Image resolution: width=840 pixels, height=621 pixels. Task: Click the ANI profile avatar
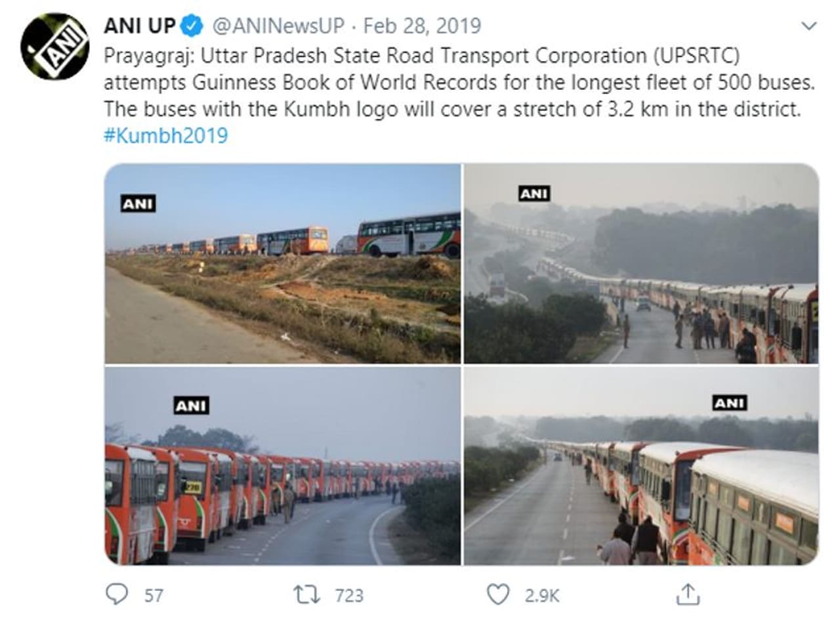coord(54,47)
